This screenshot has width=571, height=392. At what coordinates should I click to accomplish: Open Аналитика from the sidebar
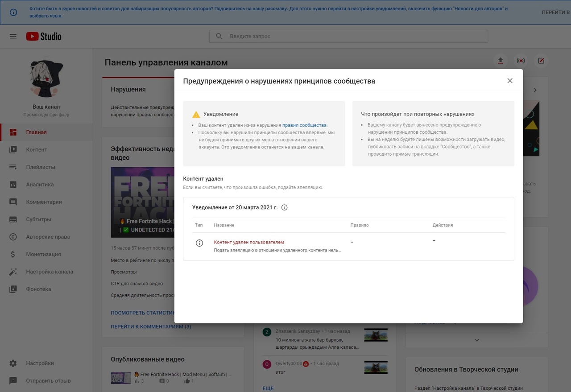40,184
